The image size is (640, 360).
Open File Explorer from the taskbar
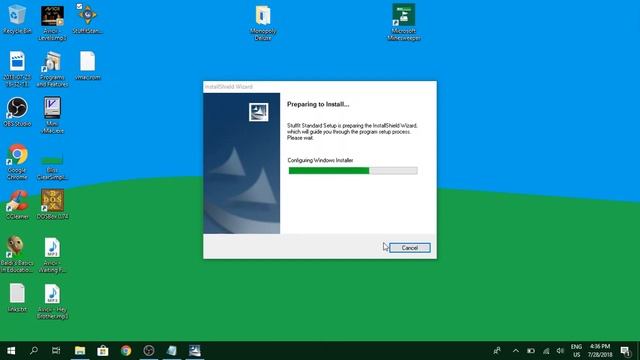(80, 351)
